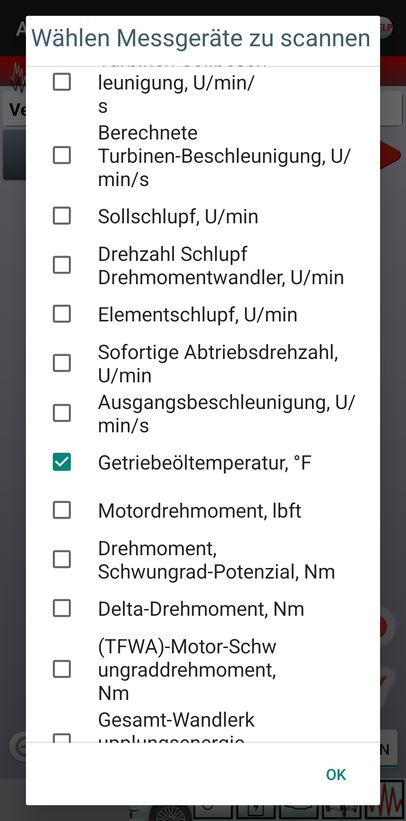Tap the Getriebeöltemperatur, °F label
406x821 pixels.
[x=205, y=463]
